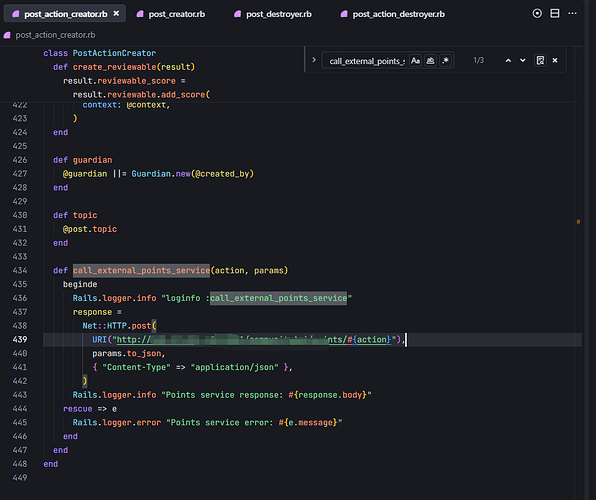Screen dimensions: 596x500
Task: Open the More Actions ellipsis menu
Action: [x=572, y=14]
